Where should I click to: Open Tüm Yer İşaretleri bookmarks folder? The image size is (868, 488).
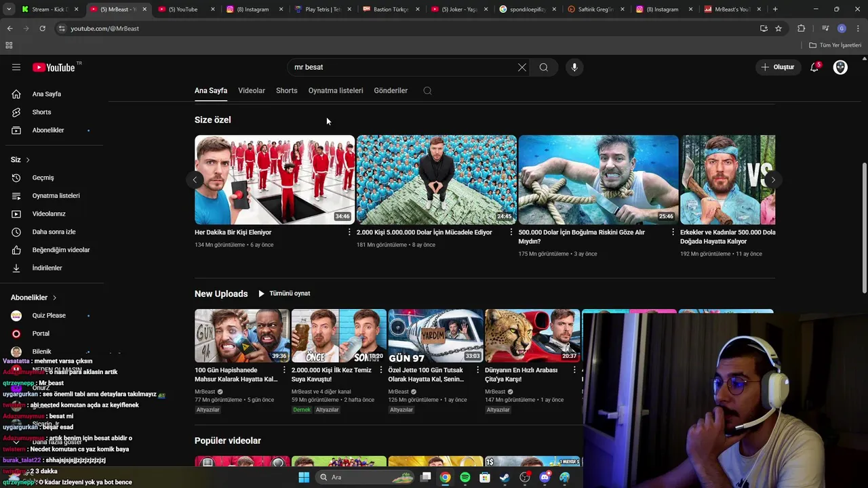point(835,45)
